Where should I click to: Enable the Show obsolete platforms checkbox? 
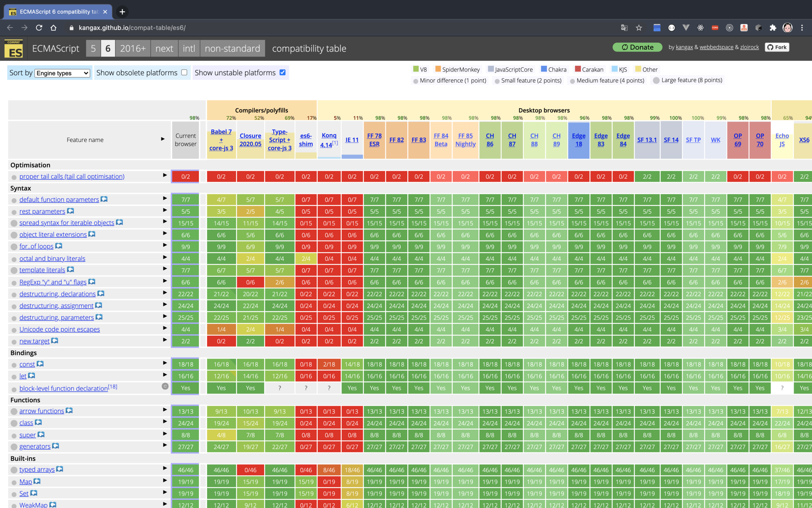pyautogui.click(x=184, y=72)
